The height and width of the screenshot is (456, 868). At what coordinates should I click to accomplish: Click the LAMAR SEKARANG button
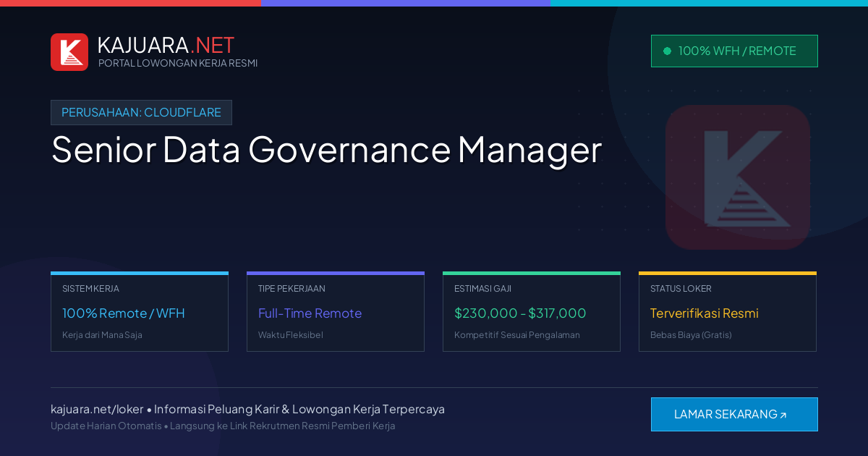click(x=734, y=414)
